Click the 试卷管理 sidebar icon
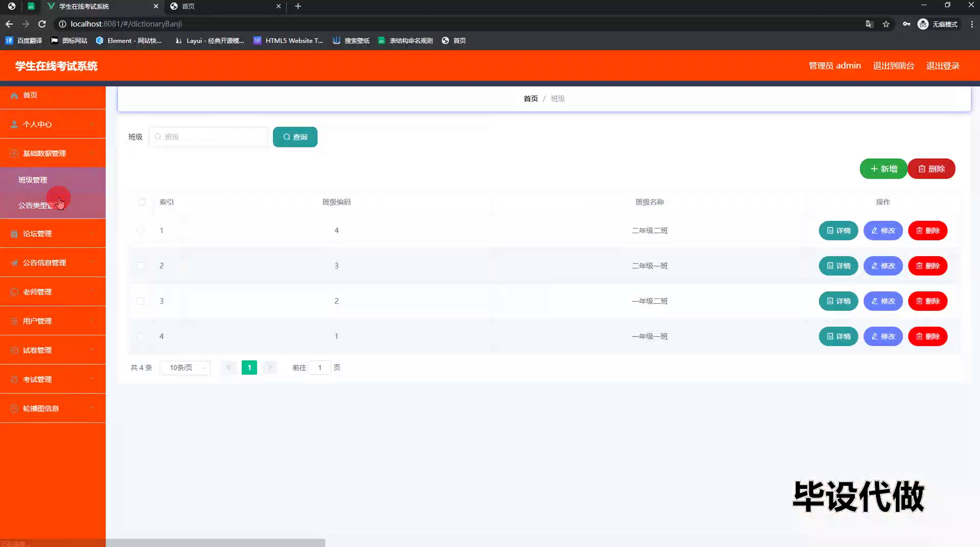The width and height of the screenshot is (980, 547). (x=14, y=350)
